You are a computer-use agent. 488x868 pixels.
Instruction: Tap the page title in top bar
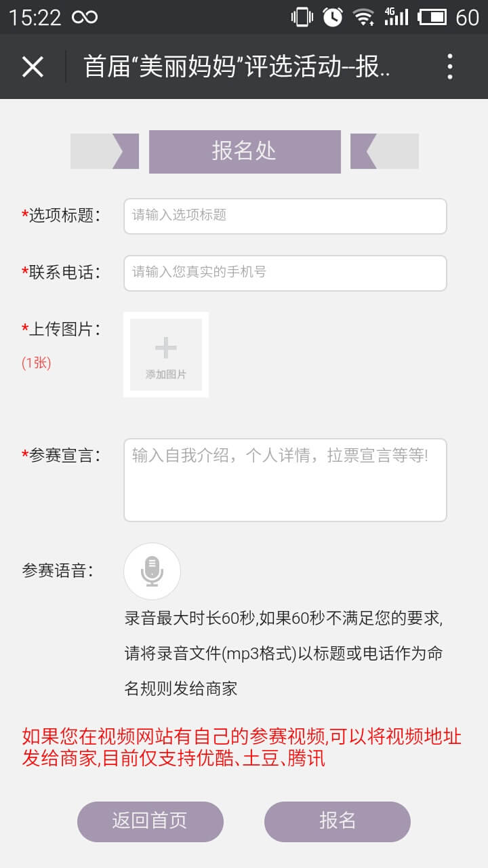(237, 66)
